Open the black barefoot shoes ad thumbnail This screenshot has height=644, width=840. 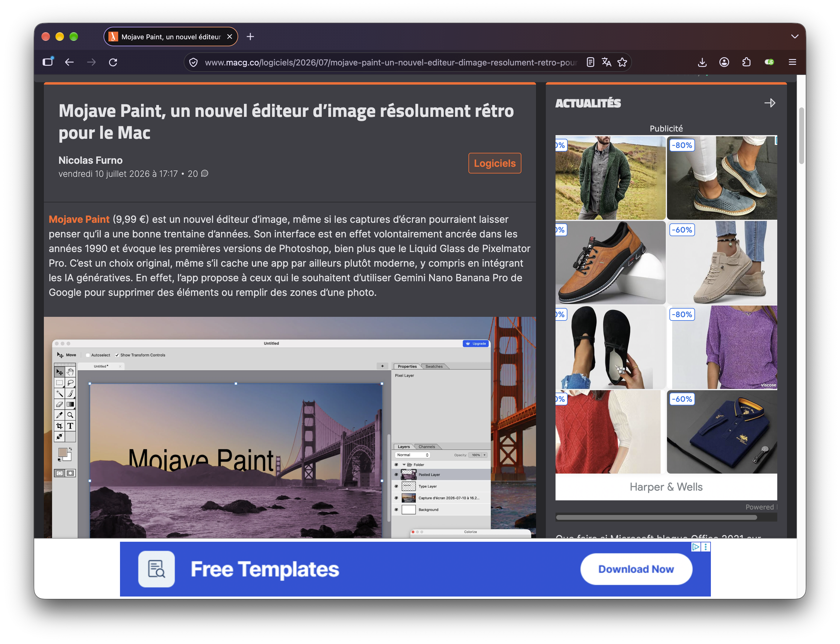point(610,347)
